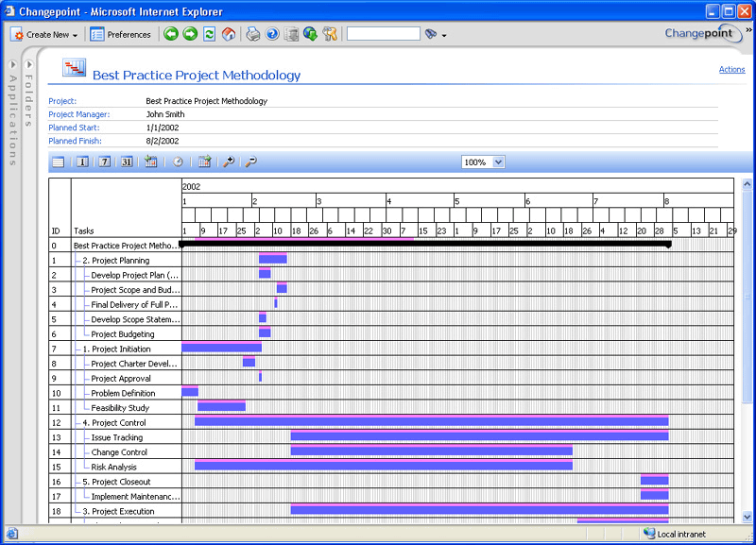Select task 3. Project Execution
The image size is (756, 545).
[119, 512]
